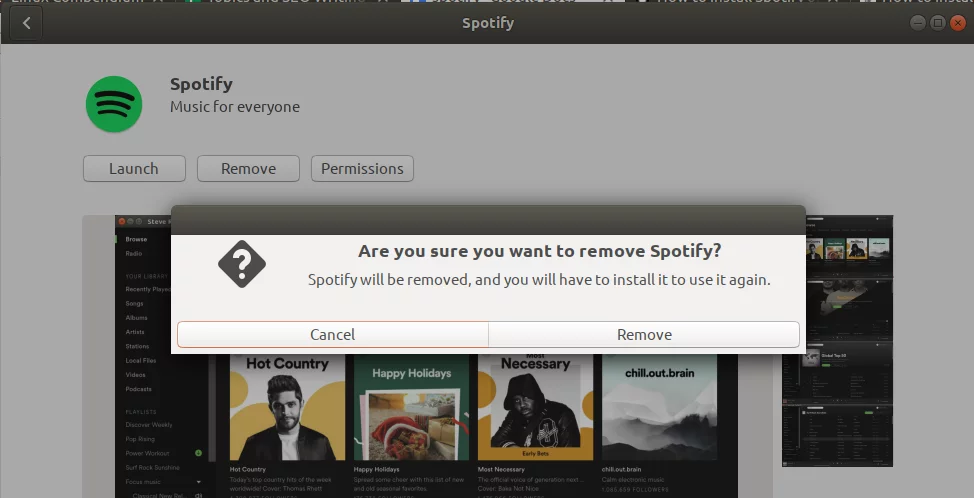Click 'Stations' in the screenshot sidebar
Screen dimensions: 974x498
coord(137,346)
